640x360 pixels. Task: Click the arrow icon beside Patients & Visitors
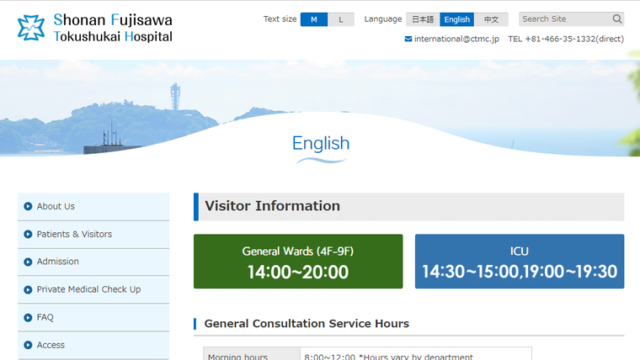[x=28, y=234]
